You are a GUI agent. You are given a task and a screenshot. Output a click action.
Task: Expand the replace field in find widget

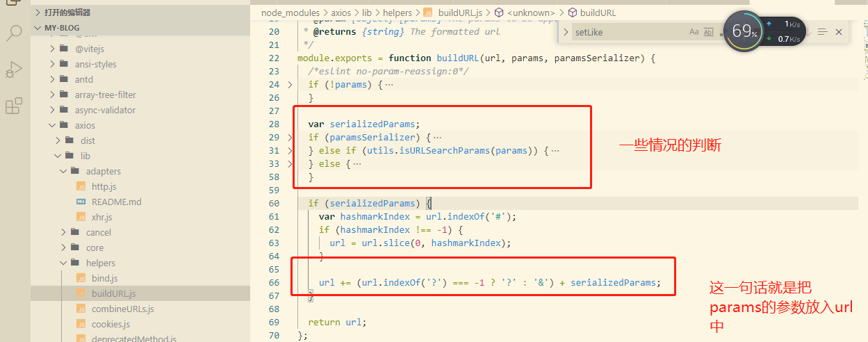coord(566,32)
